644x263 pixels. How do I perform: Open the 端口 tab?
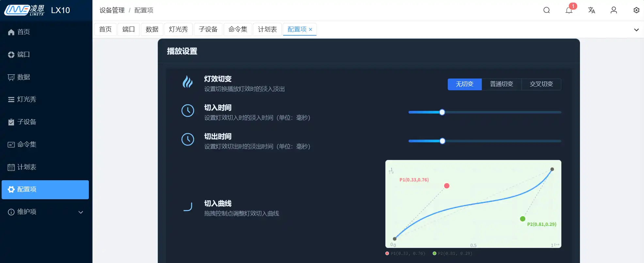pyautogui.click(x=129, y=29)
